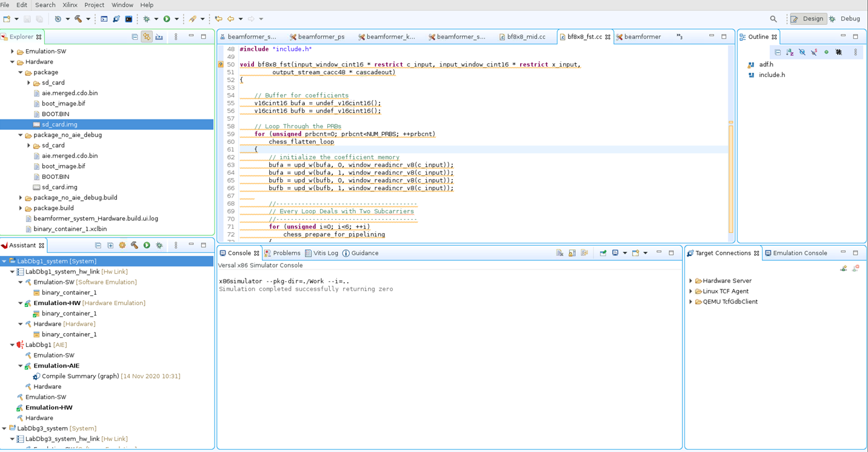Click the Sort alphabetically icon in Outline
This screenshot has height=452, width=868.
[x=790, y=52]
